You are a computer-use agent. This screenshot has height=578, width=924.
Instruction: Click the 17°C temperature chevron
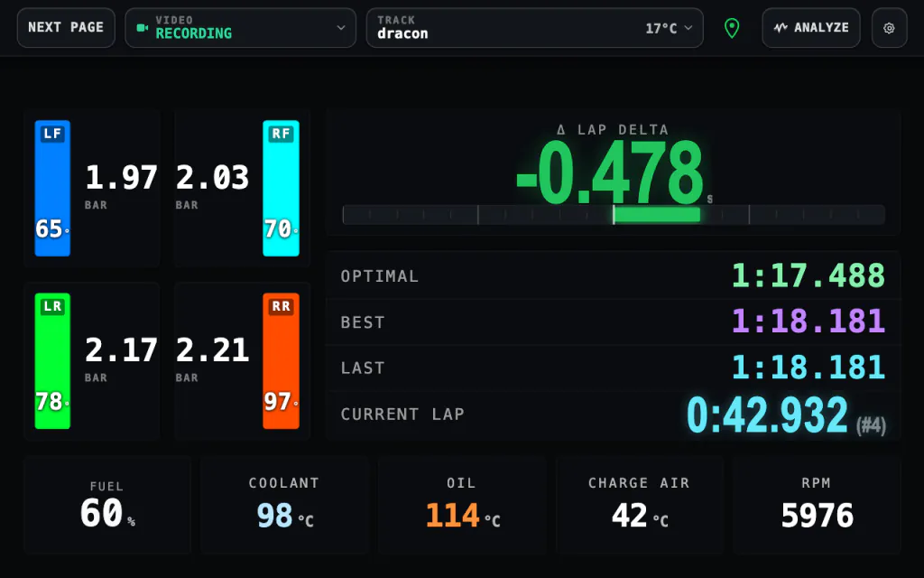[688, 28]
